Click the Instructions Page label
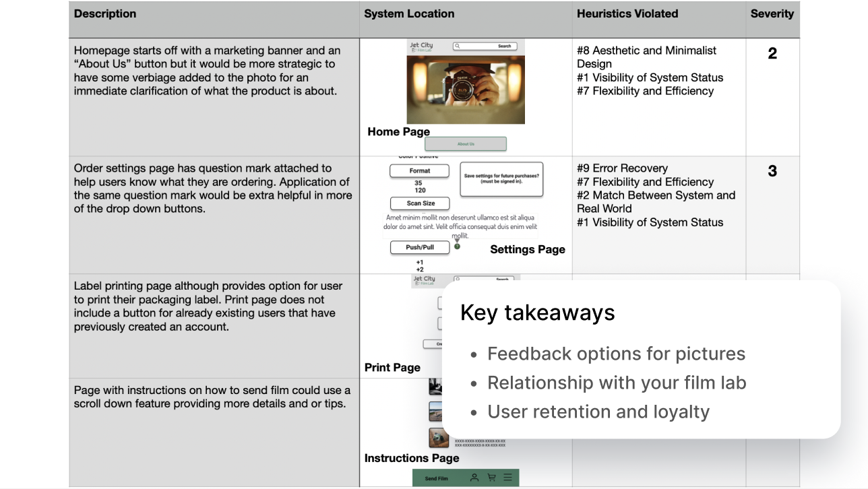Image resolution: width=868 pixels, height=489 pixels. [412, 459]
